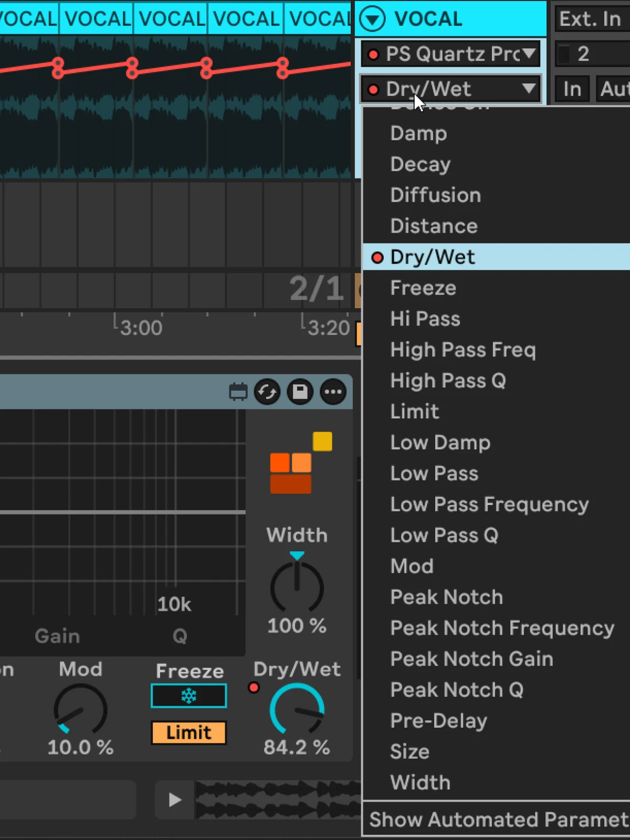Click the 3:00 marker on the time ruler

[x=141, y=328]
